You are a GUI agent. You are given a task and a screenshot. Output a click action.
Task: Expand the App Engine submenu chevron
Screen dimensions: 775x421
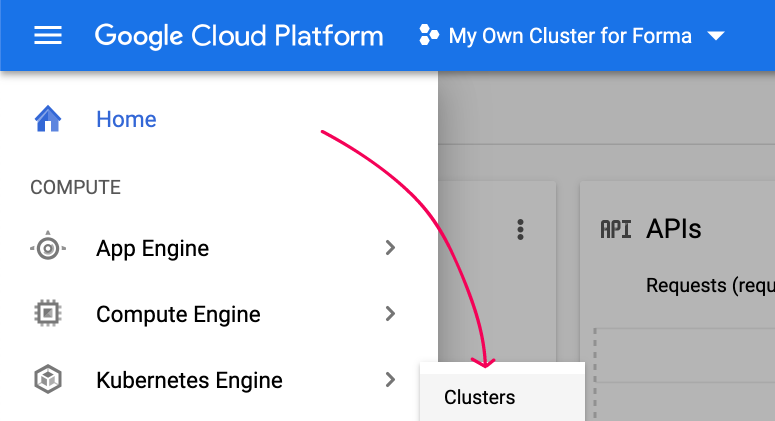click(x=390, y=248)
